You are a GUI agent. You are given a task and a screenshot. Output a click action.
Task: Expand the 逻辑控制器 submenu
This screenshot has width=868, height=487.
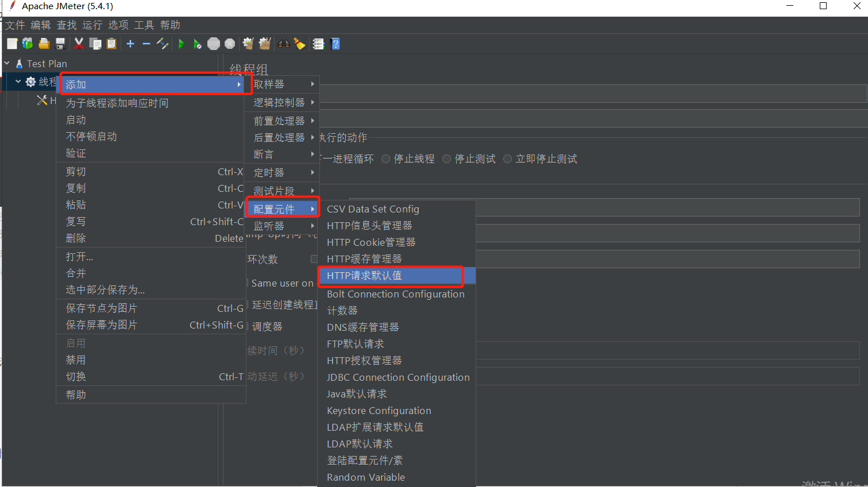[282, 102]
